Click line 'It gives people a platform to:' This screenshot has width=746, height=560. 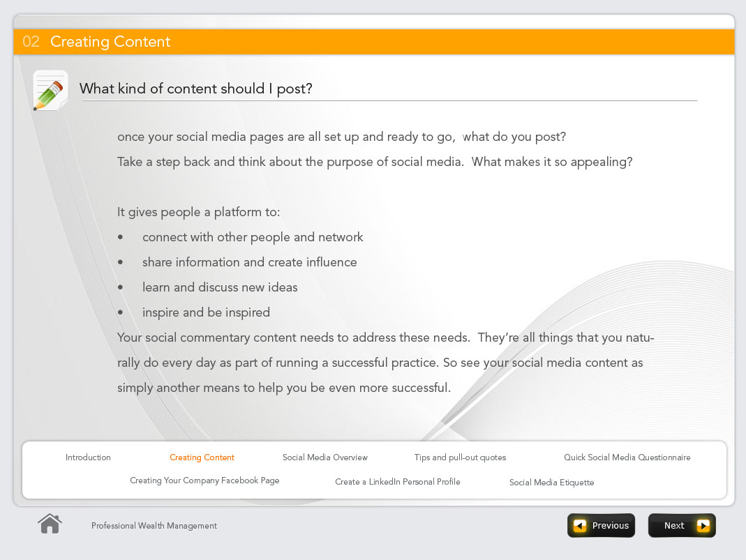(x=198, y=212)
